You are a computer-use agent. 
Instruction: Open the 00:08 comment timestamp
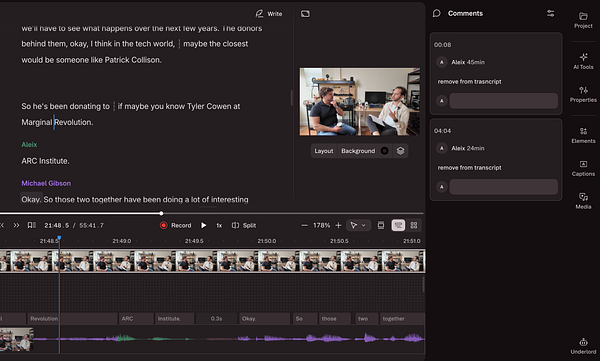tap(442, 45)
